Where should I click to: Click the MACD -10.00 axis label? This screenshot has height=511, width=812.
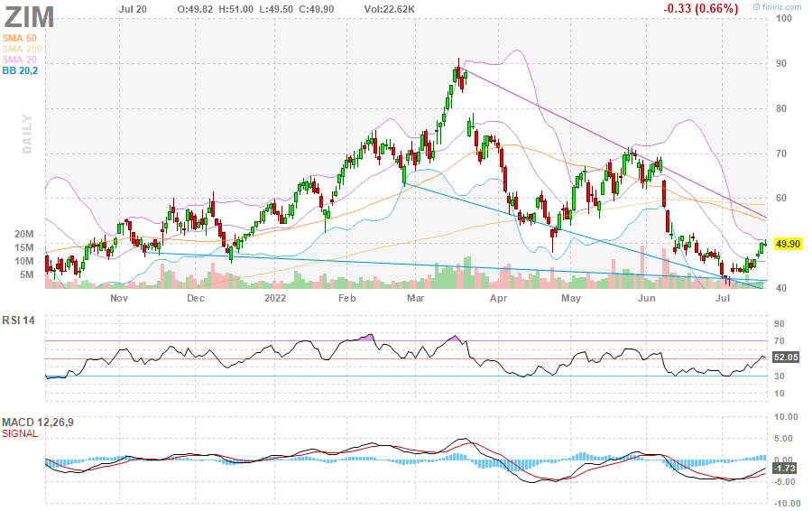(x=787, y=504)
